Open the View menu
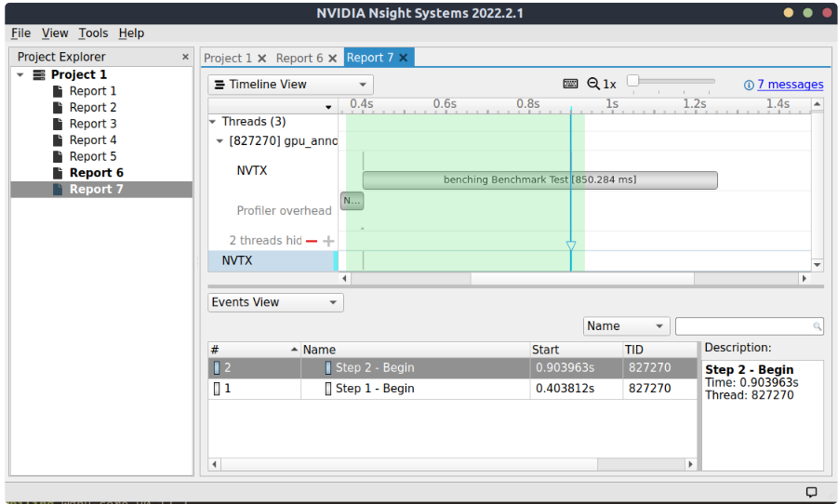Viewport: 838px width, 504px height. [x=55, y=33]
